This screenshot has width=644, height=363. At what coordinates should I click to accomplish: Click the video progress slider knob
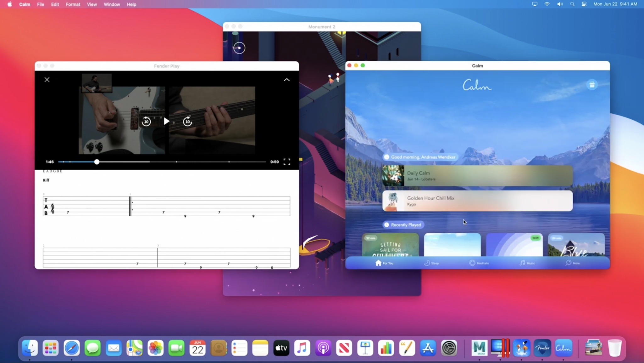(97, 162)
